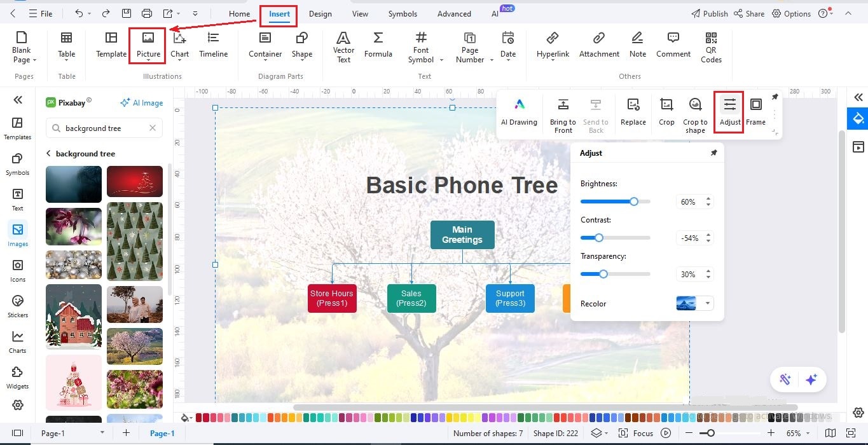Pin the Adjust panel
868x445 pixels.
tap(713, 153)
